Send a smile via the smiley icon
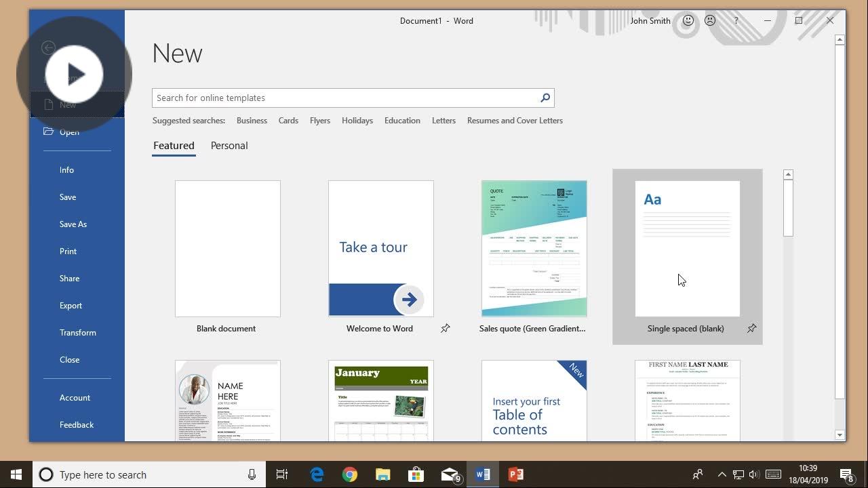The width and height of the screenshot is (868, 488). pos(688,20)
